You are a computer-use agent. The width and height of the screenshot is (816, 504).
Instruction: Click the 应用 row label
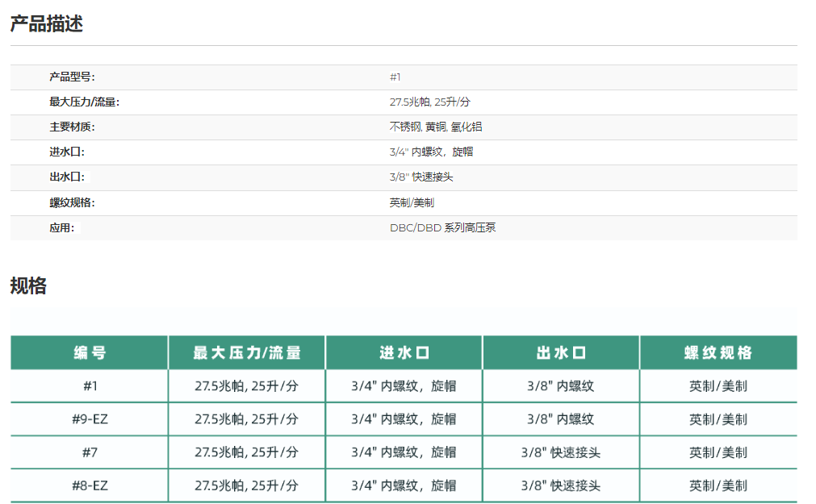pos(61,228)
